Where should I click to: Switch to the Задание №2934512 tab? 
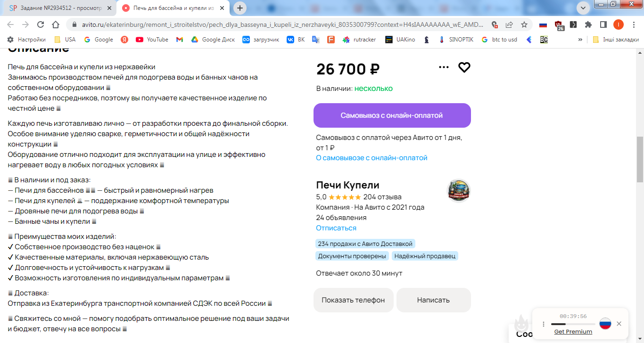point(59,8)
